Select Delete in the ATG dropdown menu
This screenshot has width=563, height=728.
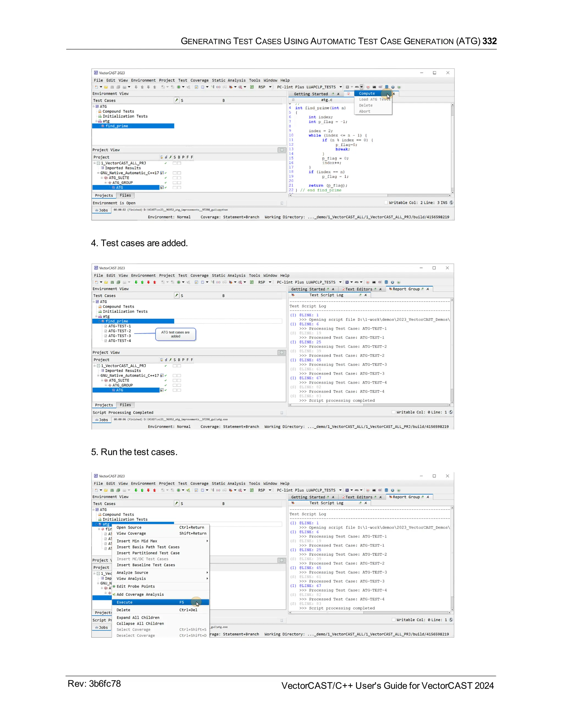[x=373, y=105]
